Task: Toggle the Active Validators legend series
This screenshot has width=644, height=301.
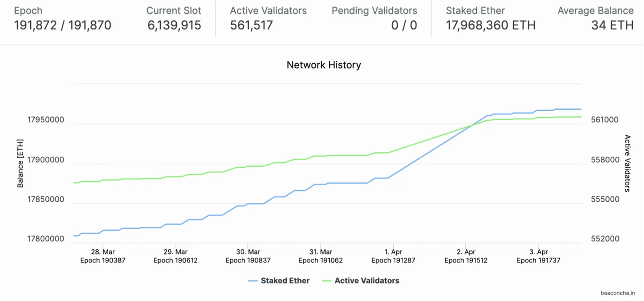Action: tap(361, 281)
